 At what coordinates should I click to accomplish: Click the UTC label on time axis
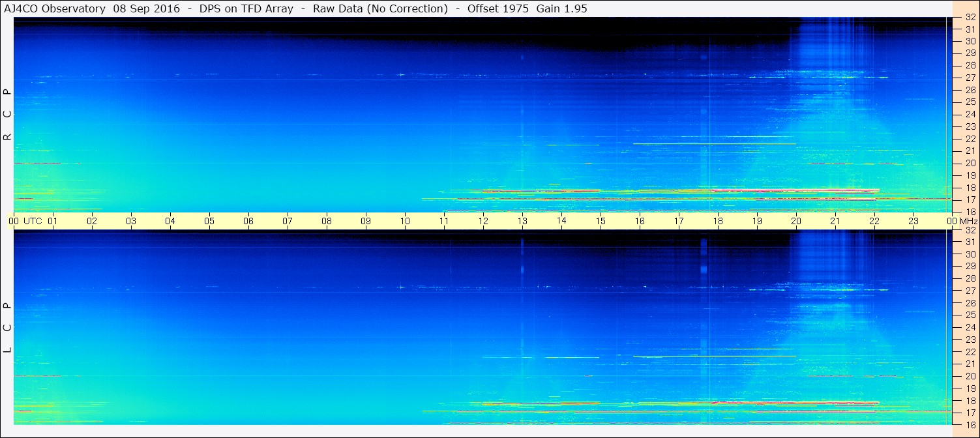click(33, 221)
